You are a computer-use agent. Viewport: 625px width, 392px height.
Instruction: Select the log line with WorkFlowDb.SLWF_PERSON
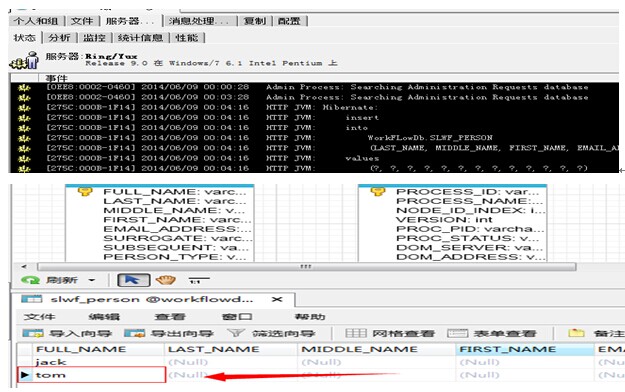pos(314,138)
